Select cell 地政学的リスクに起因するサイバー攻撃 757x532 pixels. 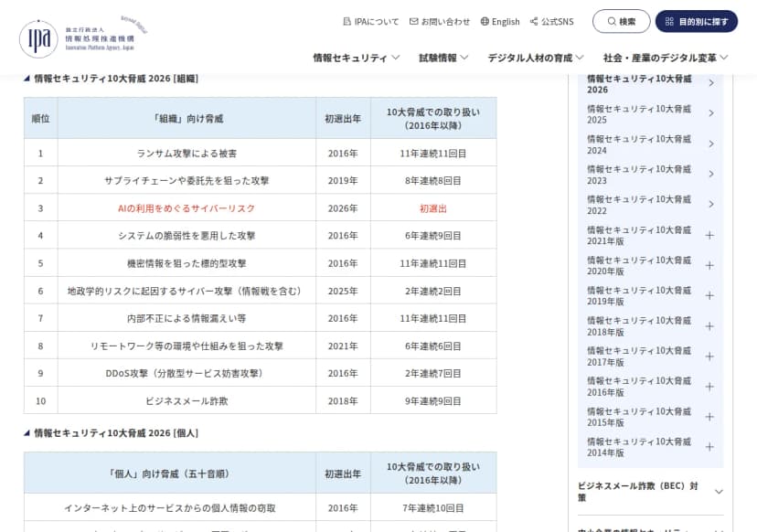click(x=187, y=291)
